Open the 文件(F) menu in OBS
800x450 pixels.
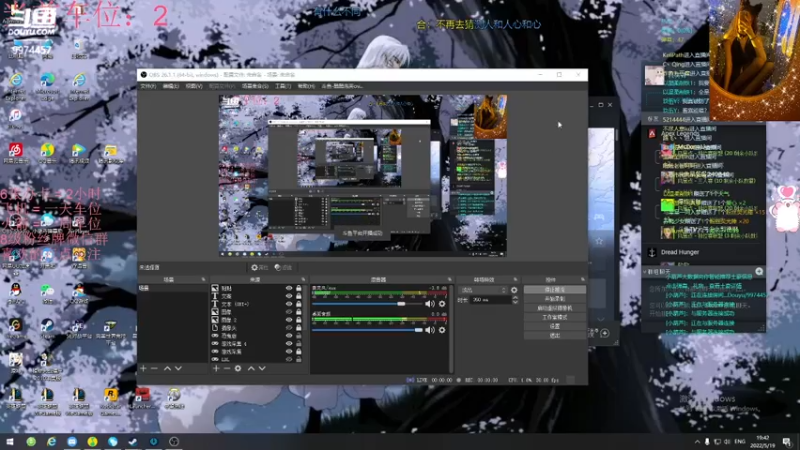(148, 86)
